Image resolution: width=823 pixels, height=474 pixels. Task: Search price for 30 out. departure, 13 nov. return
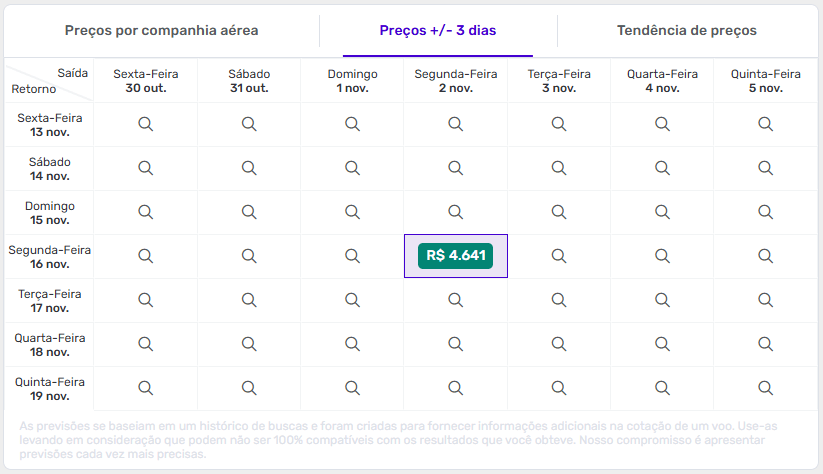click(145, 124)
